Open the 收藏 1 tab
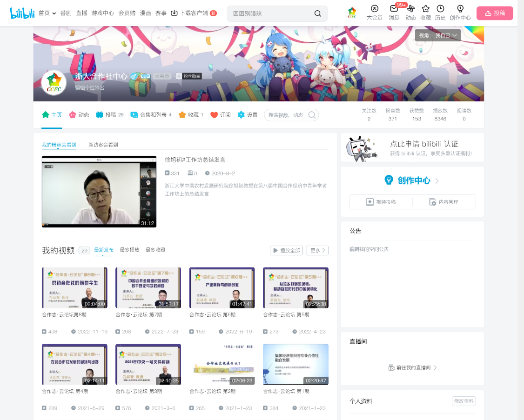This screenshot has width=524, height=420. pos(191,115)
